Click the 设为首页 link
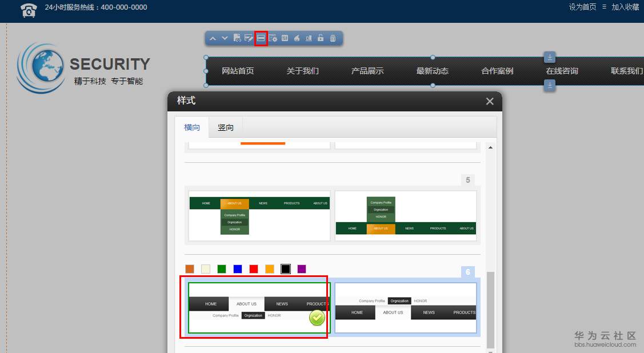 582,7
